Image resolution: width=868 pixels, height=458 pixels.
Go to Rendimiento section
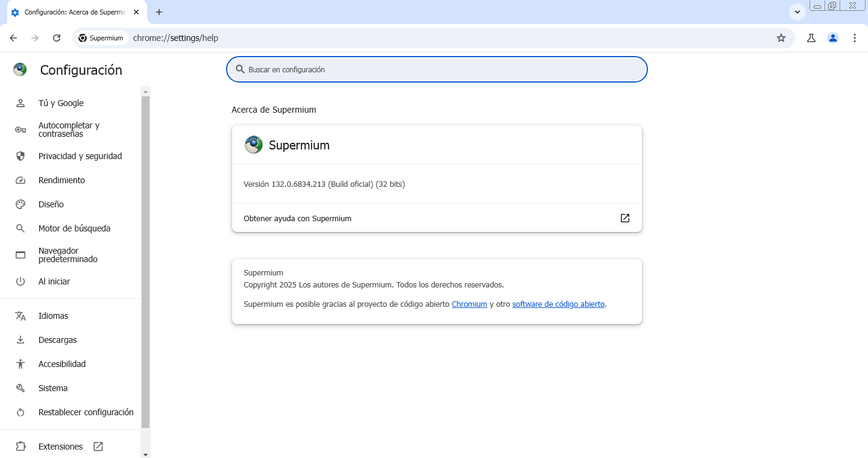click(x=61, y=180)
